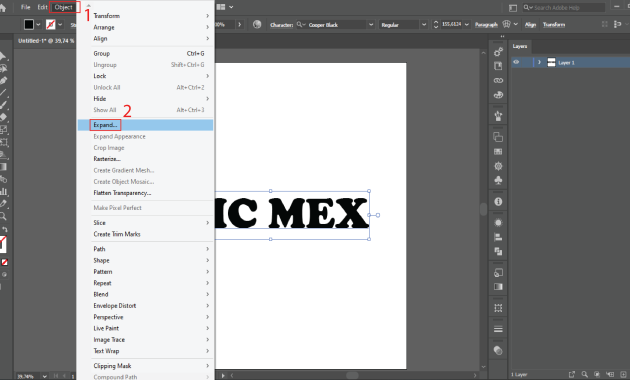
Task: Open the Document Info panel icon
Action: [x=498, y=202]
